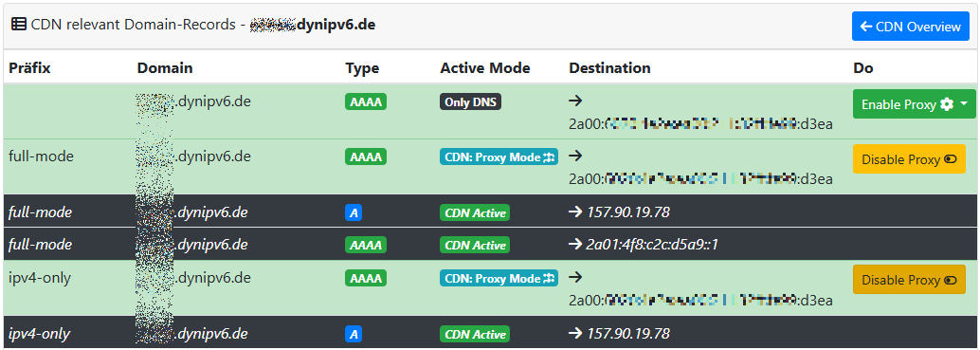
Task: Click the back arrow in CDN Overview button
Action: coord(866,27)
